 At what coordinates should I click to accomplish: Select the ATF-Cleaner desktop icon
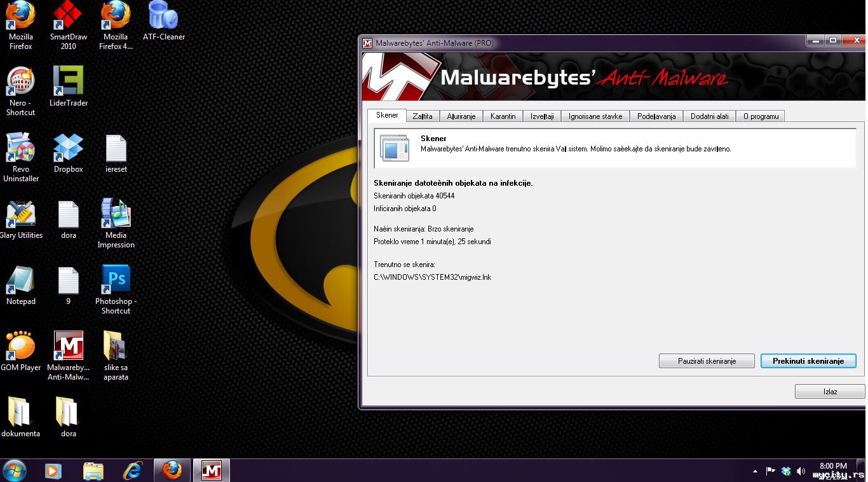(164, 21)
